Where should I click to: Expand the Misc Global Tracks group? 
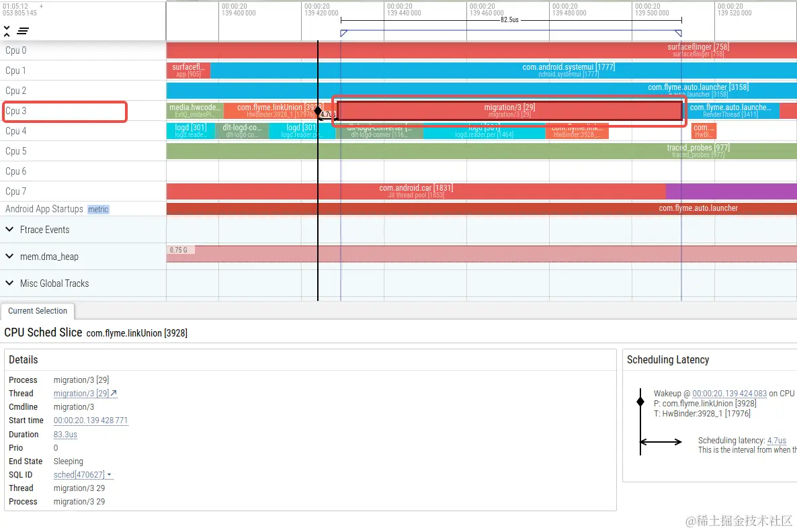coord(9,283)
